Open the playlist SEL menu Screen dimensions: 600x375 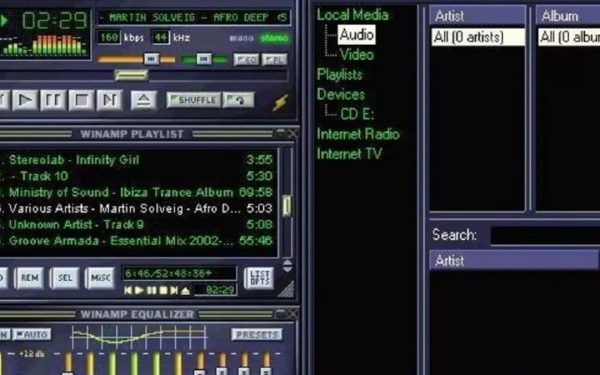point(64,278)
